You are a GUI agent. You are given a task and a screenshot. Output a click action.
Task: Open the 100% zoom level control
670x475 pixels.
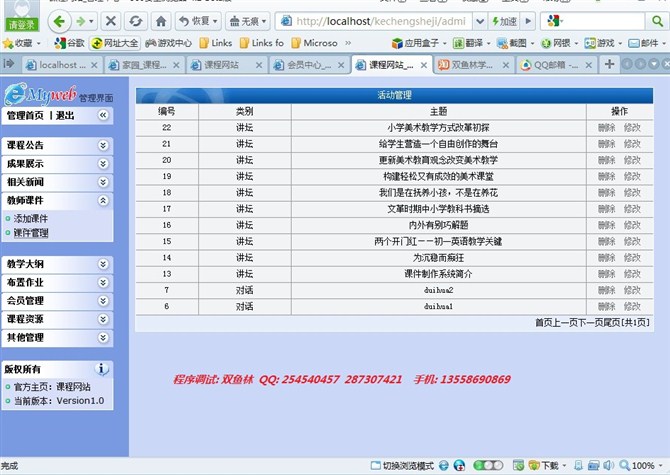click(x=640, y=465)
